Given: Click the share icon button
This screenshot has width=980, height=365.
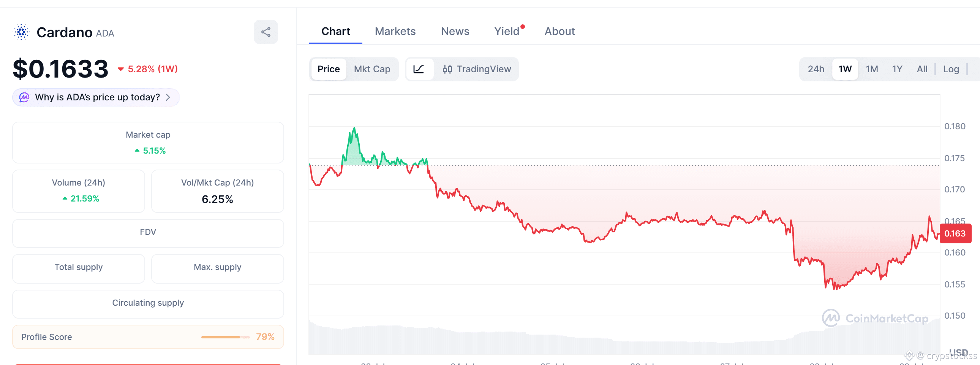Looking at the screenshot, I should 266,32.
